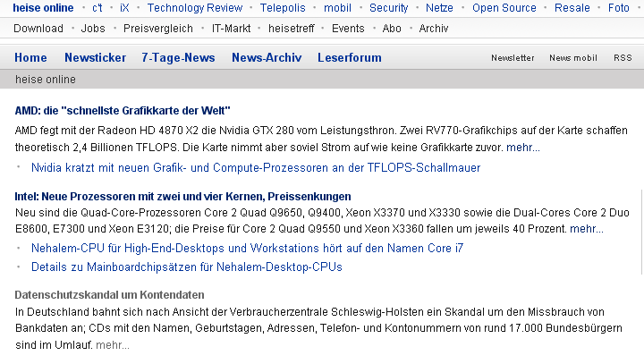The width and height of the screenshot is (644, 364).
Task: Go to the Jobs page
Action: 93,29
